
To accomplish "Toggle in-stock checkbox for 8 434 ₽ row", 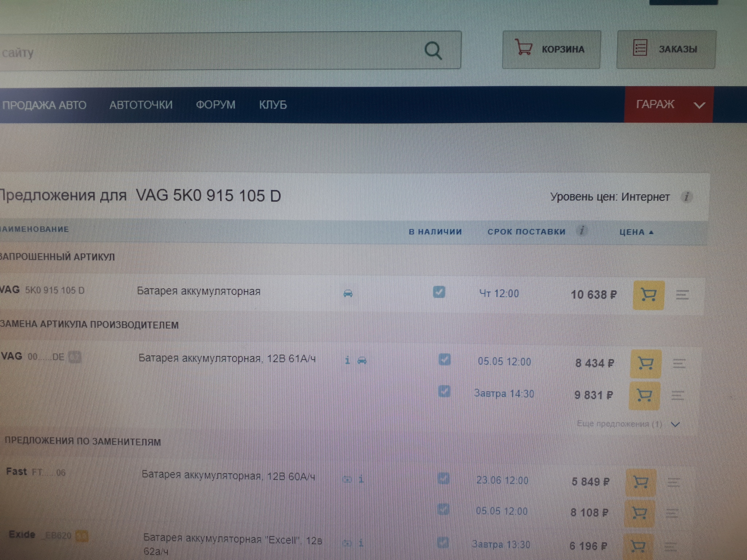I will pyautogui.click(x=444, y=360).
